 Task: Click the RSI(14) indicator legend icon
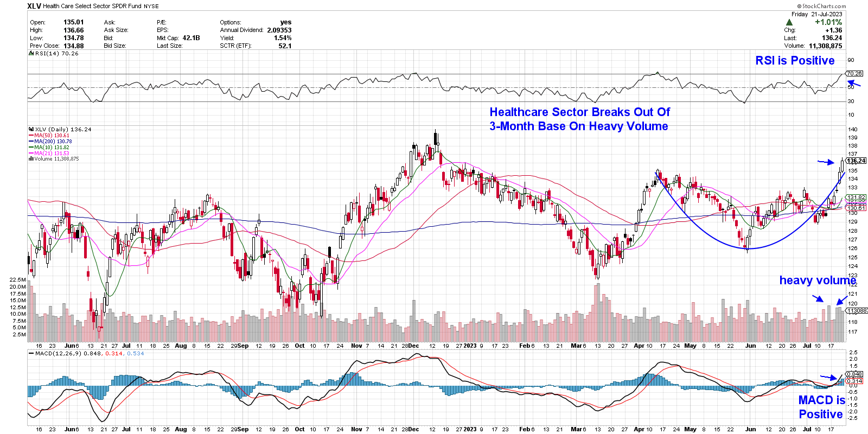[x=31, y=54]
